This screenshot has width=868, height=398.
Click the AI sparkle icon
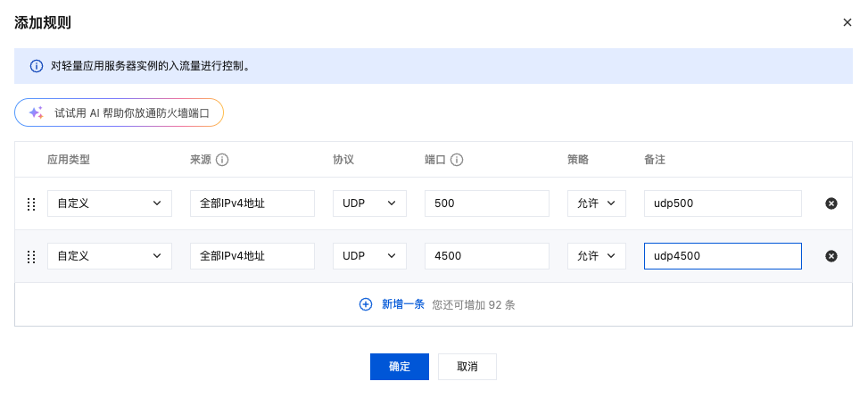[x=36, y=112]
